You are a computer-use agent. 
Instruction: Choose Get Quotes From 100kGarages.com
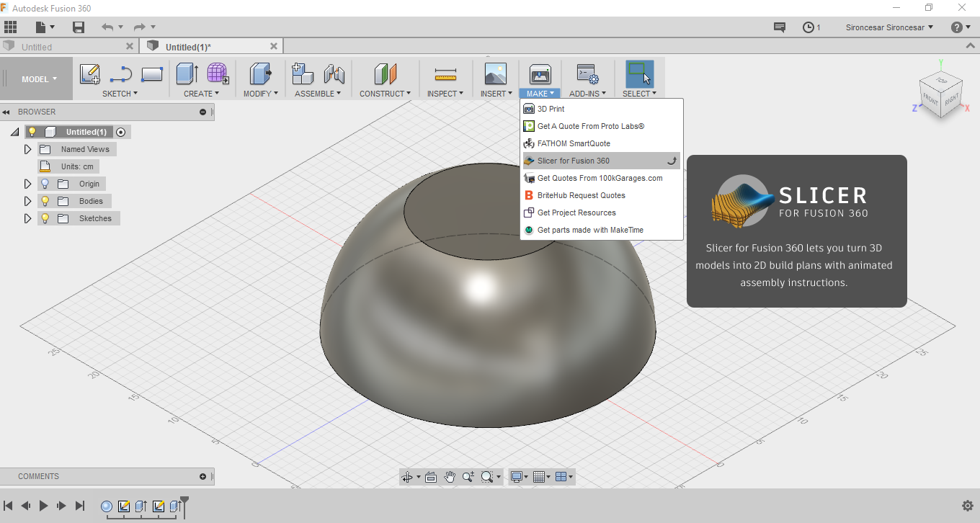coord(602,178)
